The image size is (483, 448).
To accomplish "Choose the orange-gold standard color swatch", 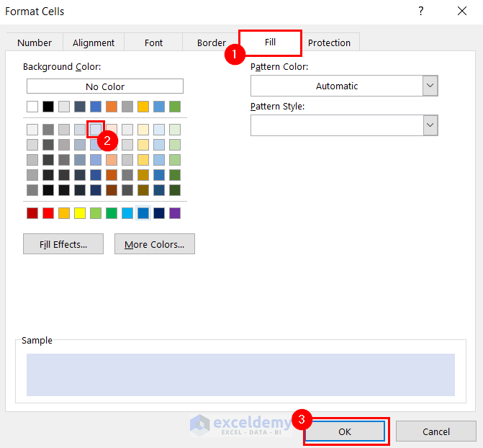I will 64,213.
